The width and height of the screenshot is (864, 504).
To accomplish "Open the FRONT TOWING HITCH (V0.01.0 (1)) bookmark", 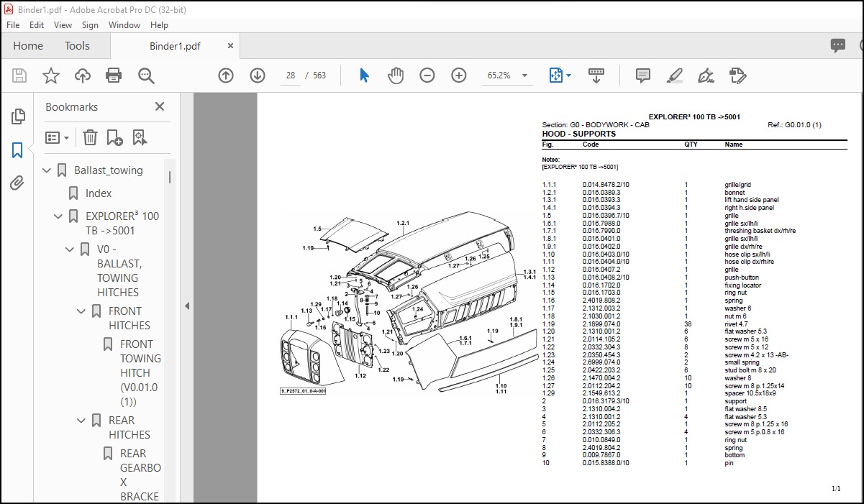I will (x=140, y=373).
